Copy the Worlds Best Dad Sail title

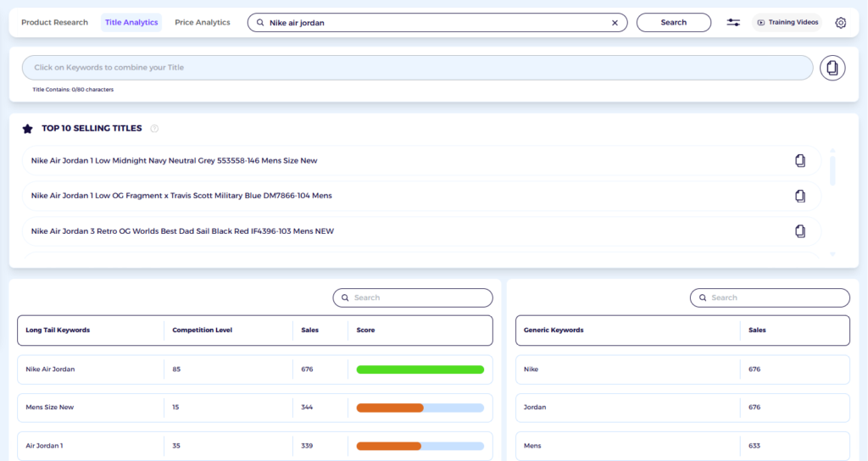[800, 231]
